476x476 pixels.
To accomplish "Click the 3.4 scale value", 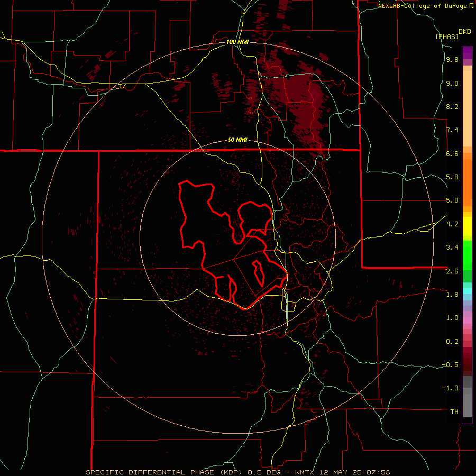I will coord(452,248).
